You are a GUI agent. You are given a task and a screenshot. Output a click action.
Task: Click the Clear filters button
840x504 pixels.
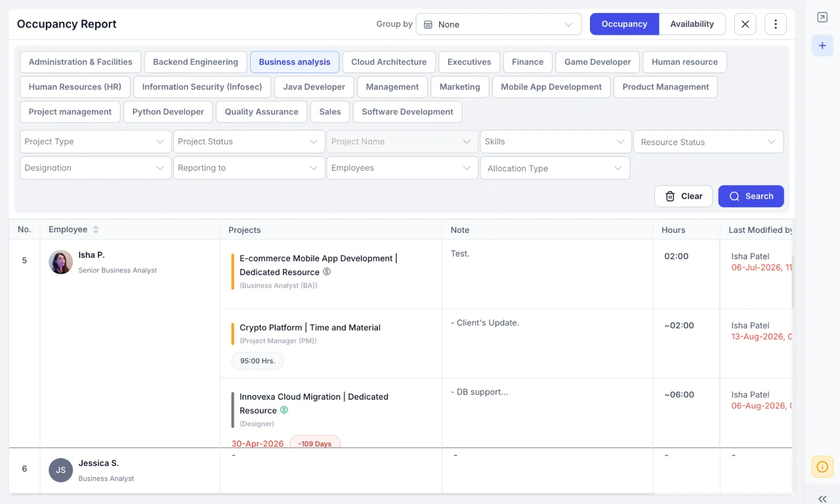coord(683,196)
